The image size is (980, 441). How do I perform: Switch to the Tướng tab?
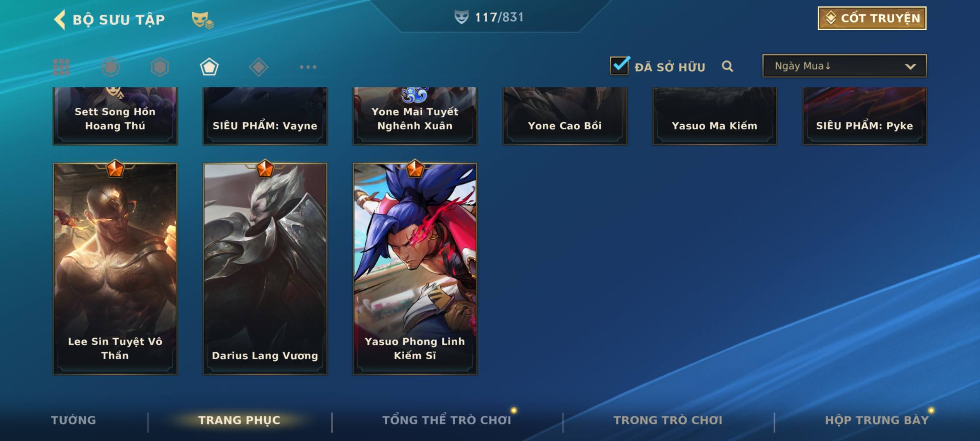(x=73, y=420)
